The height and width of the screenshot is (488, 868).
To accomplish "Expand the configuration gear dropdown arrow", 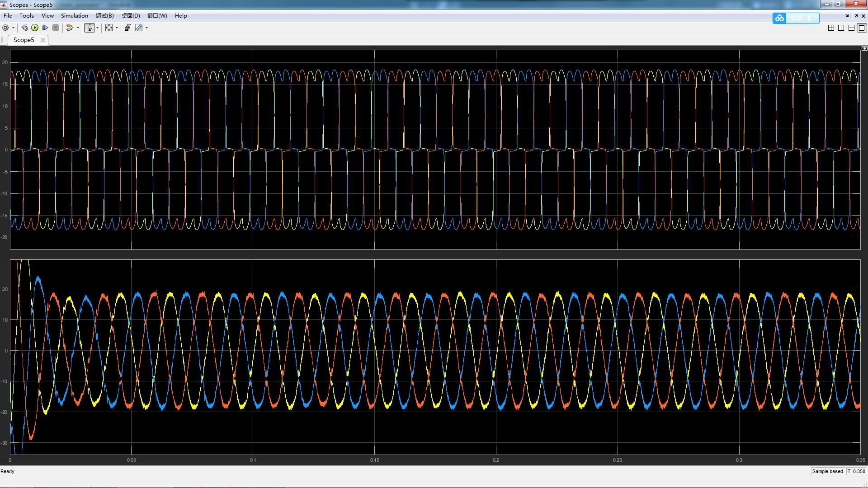I will pyautogui.click(x=13, y=28).
